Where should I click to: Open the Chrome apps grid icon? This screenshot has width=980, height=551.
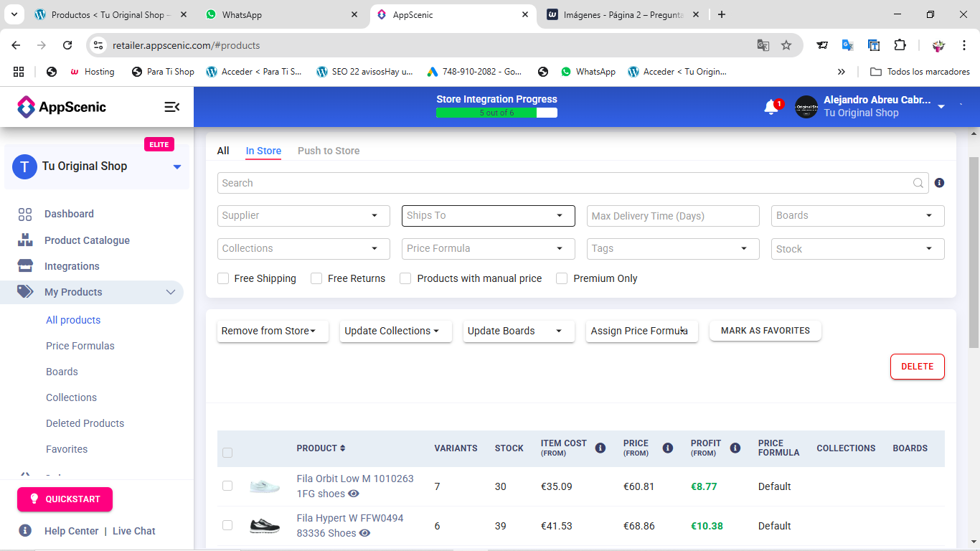[x=19, y=72]
